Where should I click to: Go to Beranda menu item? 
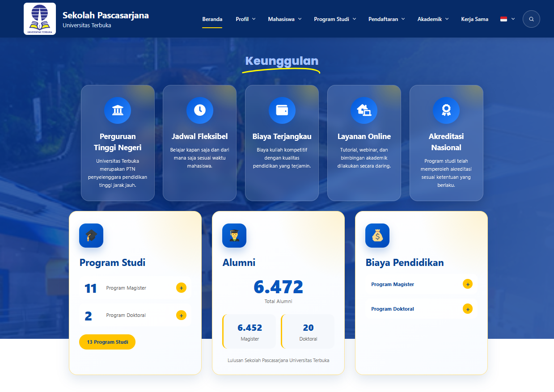(x=212, y=19)
